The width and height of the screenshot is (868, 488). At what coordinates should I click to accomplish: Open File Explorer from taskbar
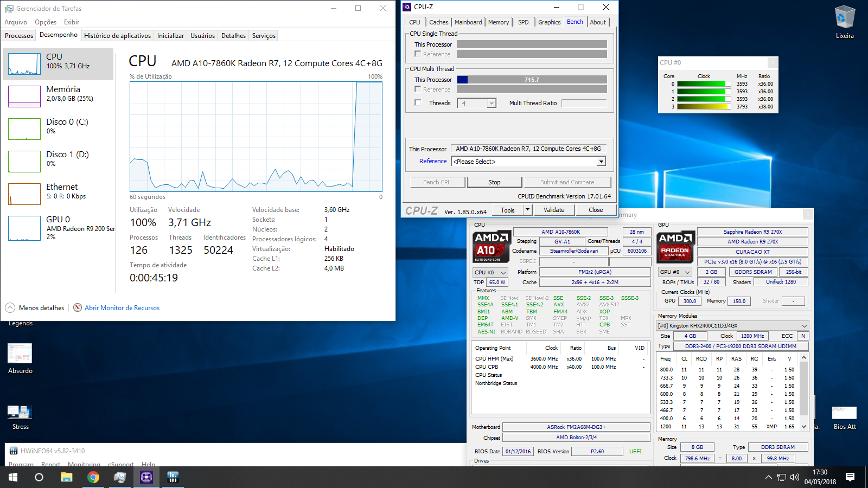tap(66, 477)
